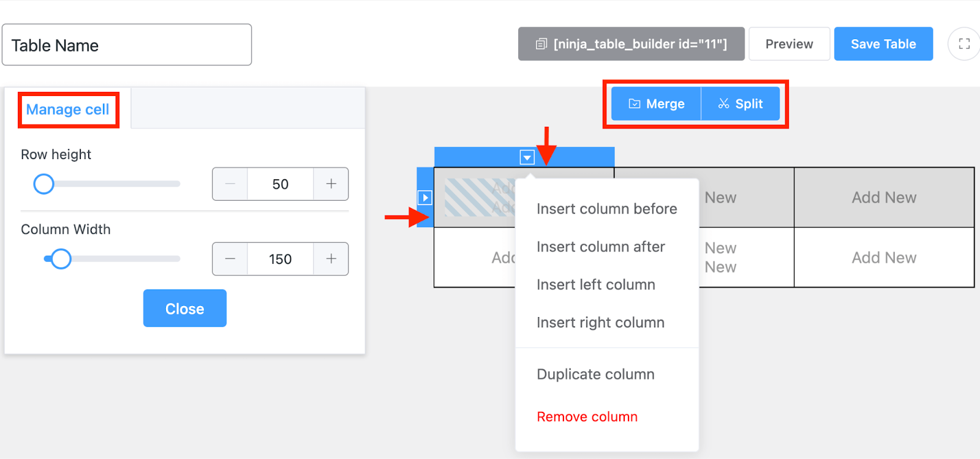Image resolution: width=980 pixels, height=459 pixels.
Task: Choose Insert left column
Action: [595, 285]
